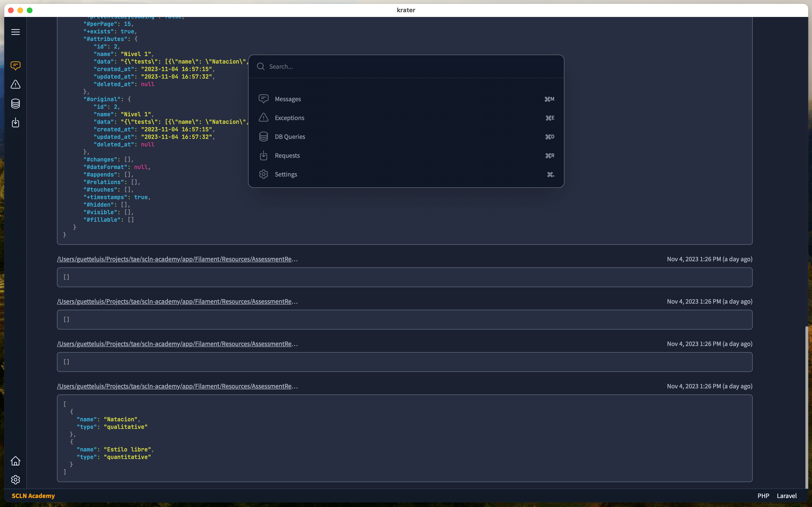Click "type": "qualitative" in bottom JSON
This screenshot has height=507, width=812.
(x=112, y=427)
